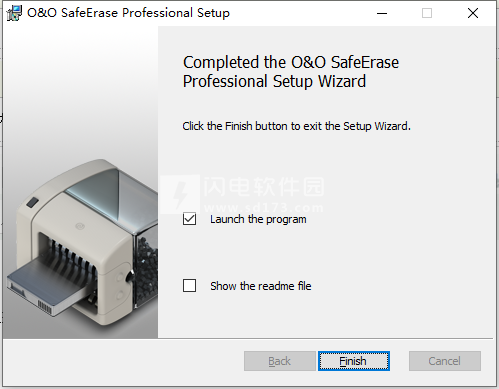The image size is (499, 389).
Task: Uncheck the Launch the program checkbox
Action: click(189, 219)
